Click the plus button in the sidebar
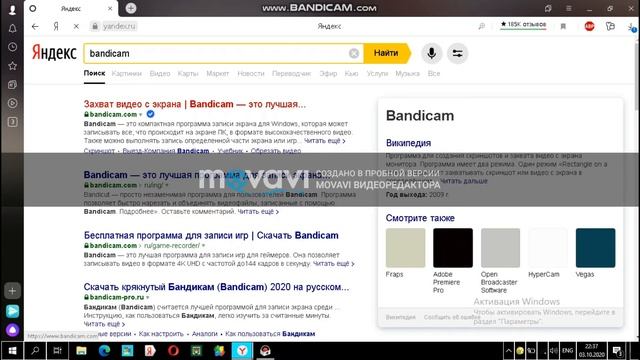 (x=12, y=291)
